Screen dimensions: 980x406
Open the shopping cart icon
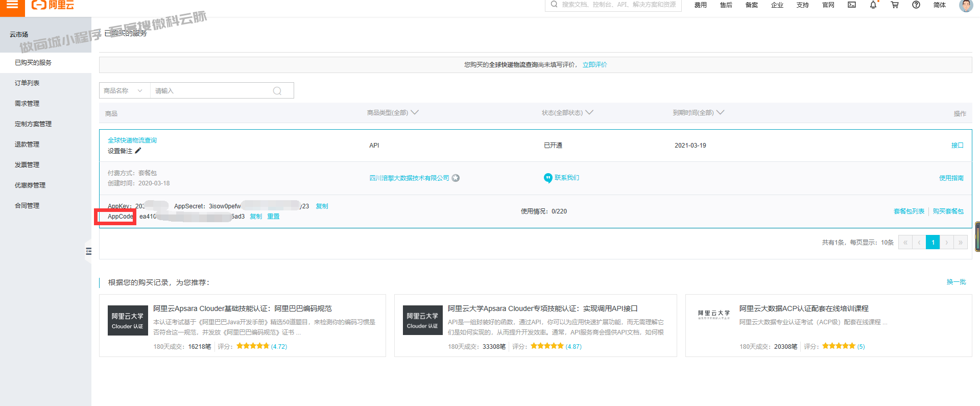[x=895, y=5]
